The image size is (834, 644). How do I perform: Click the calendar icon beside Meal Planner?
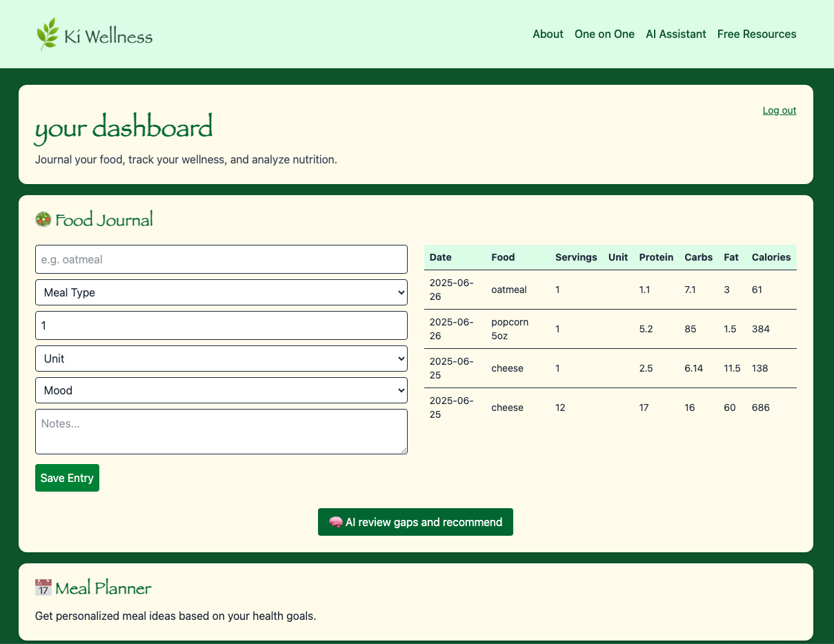pyautogui.click(x=43, y=587)
